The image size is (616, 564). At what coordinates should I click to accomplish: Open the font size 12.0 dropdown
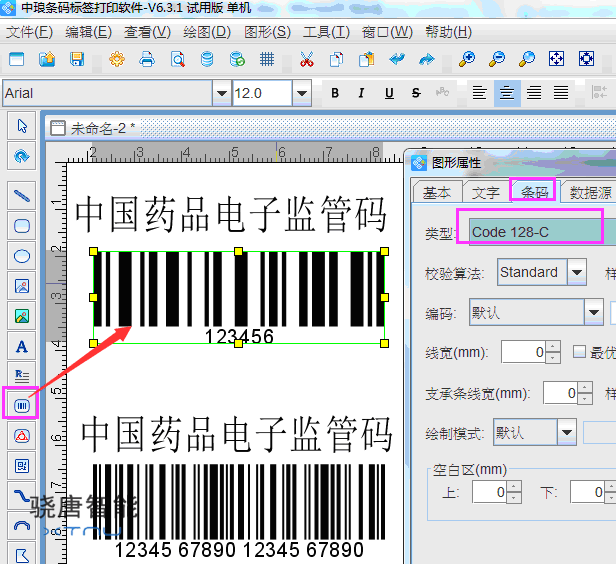point(302,93)
